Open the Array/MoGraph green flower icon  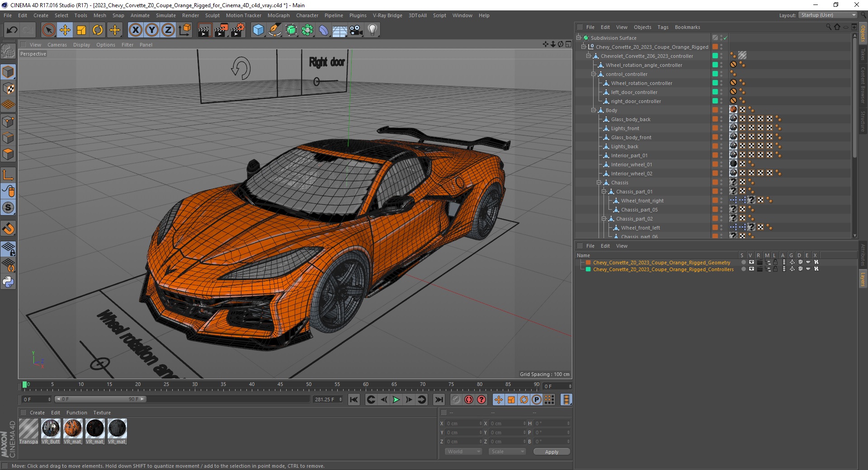pyautogui.click(x=308, y=30)
